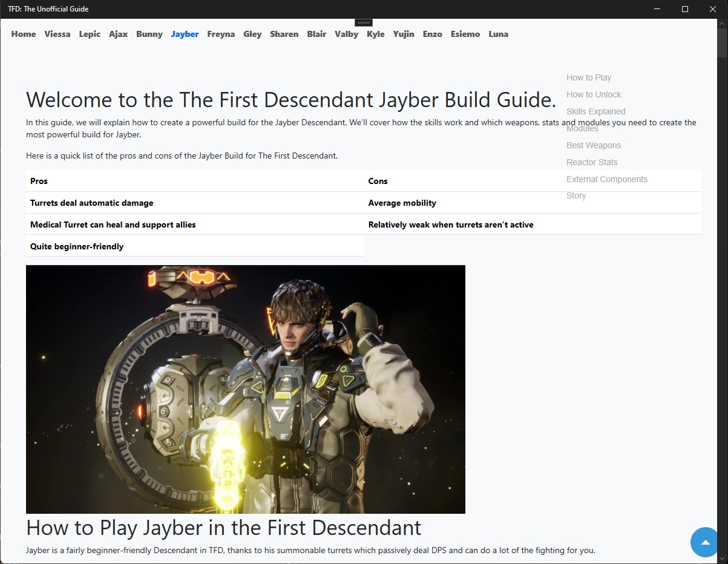Go to the Sharen page
Viewport: 728px width, 564px height.
click(x=284, y=34)
